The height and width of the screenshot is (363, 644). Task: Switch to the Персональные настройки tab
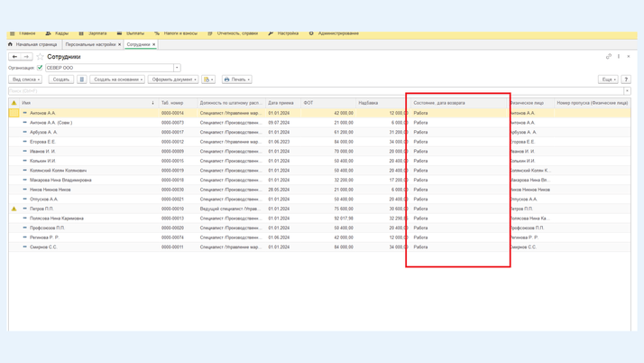pyautogui.click(x=90, y=44)
